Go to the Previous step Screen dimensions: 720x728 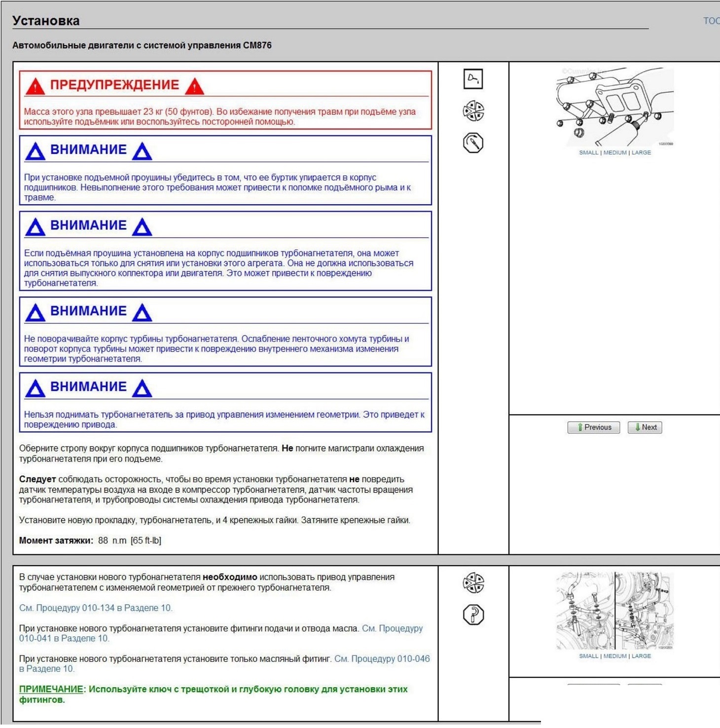tap(593, 427)
